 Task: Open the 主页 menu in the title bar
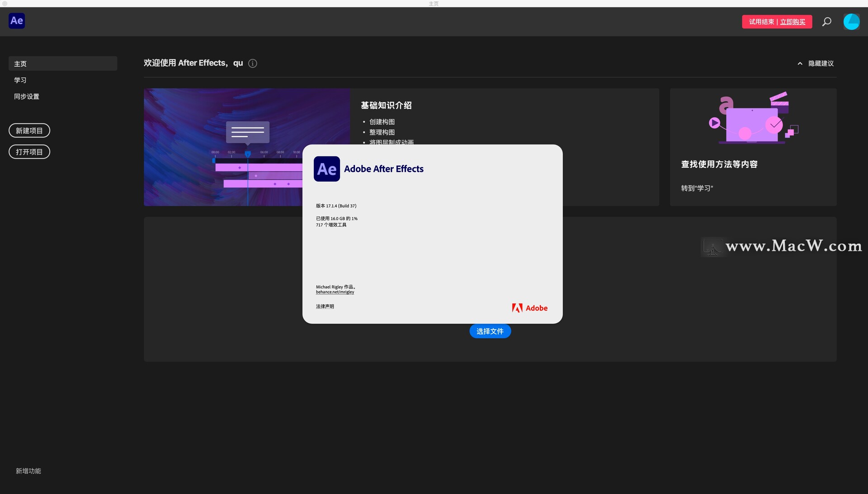click(x=433, y=4)
